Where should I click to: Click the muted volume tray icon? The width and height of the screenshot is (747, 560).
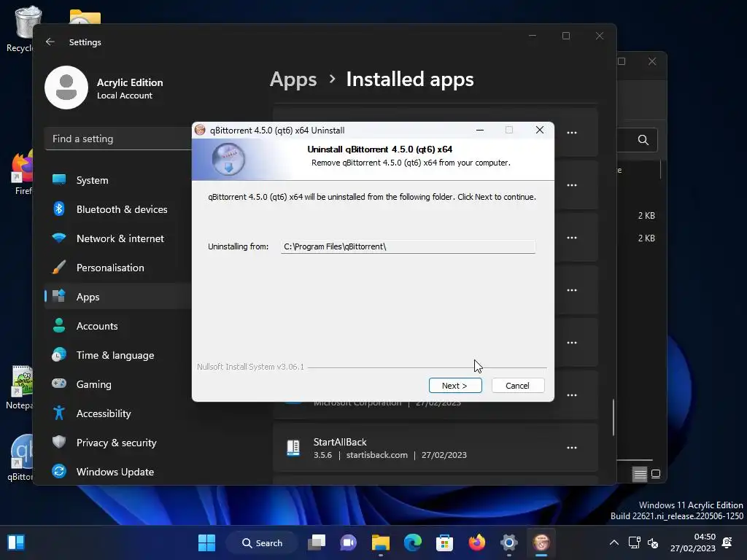[x=653, y=542]
